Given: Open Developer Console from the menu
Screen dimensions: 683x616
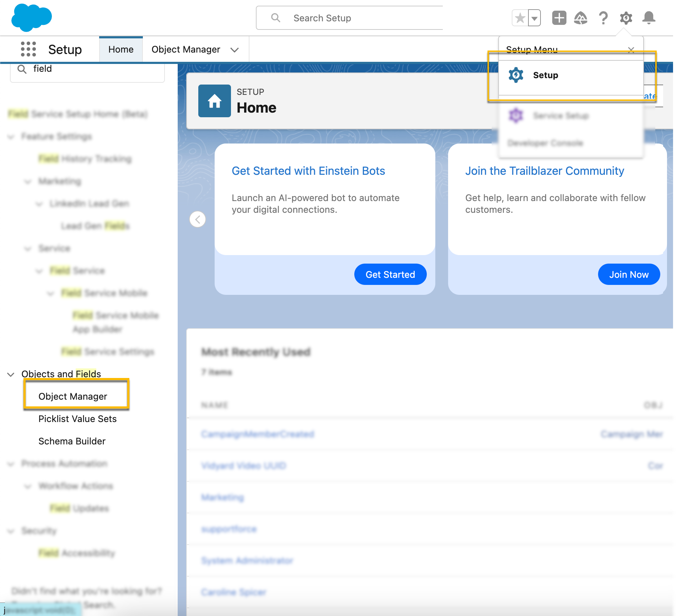Looking at the screenshot, I should click(545, 143).
